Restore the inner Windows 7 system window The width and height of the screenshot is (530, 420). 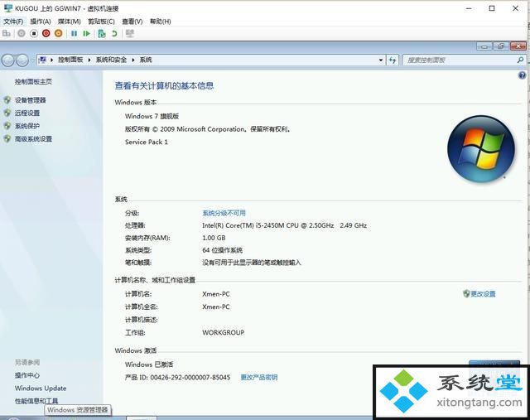(501, 46)
